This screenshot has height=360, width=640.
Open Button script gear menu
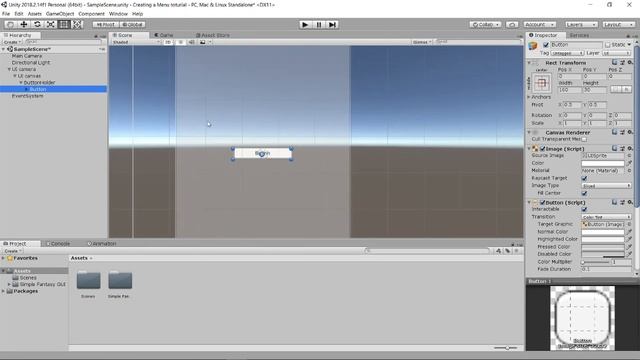click(630, 202)
